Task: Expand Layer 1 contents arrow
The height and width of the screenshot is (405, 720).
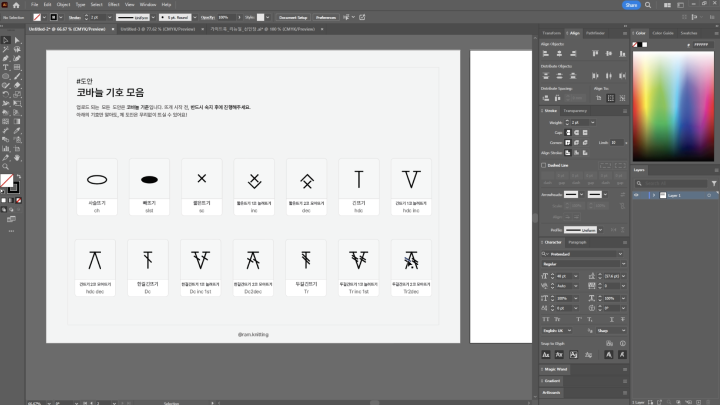Action: point(653,194)
